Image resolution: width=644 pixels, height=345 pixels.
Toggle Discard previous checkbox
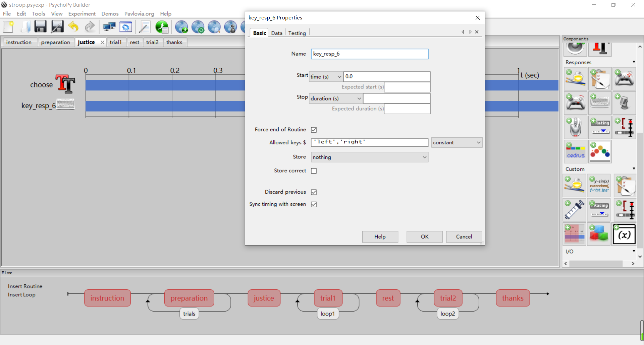[x=314, y=192]
